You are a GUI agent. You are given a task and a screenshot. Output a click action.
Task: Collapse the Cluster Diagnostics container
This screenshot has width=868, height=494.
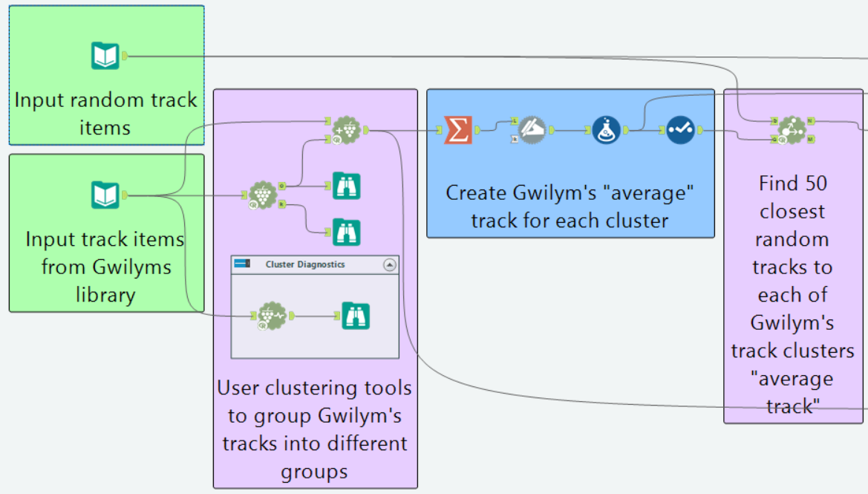point(388,264)
